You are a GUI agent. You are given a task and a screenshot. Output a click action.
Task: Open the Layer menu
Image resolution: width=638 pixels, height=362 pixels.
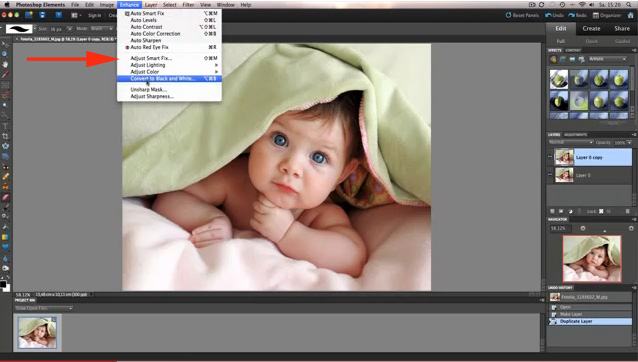(x=151, y=5)
